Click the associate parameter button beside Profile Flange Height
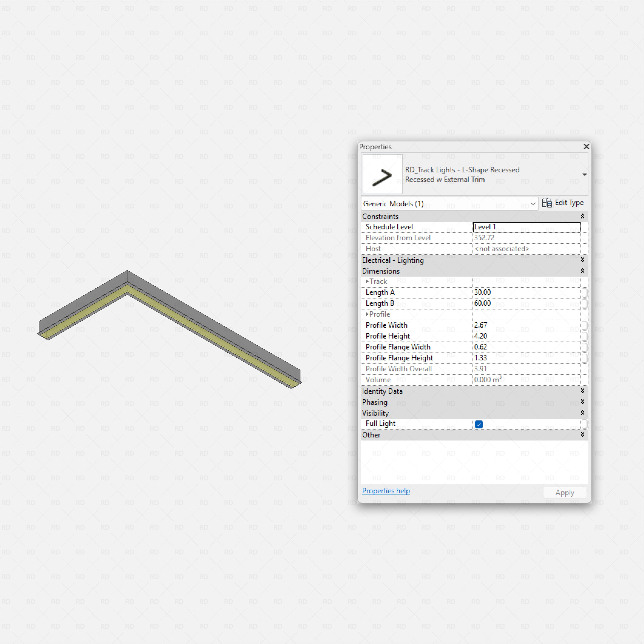Viewport: 644px width, 644px height. tap(585, 358)
